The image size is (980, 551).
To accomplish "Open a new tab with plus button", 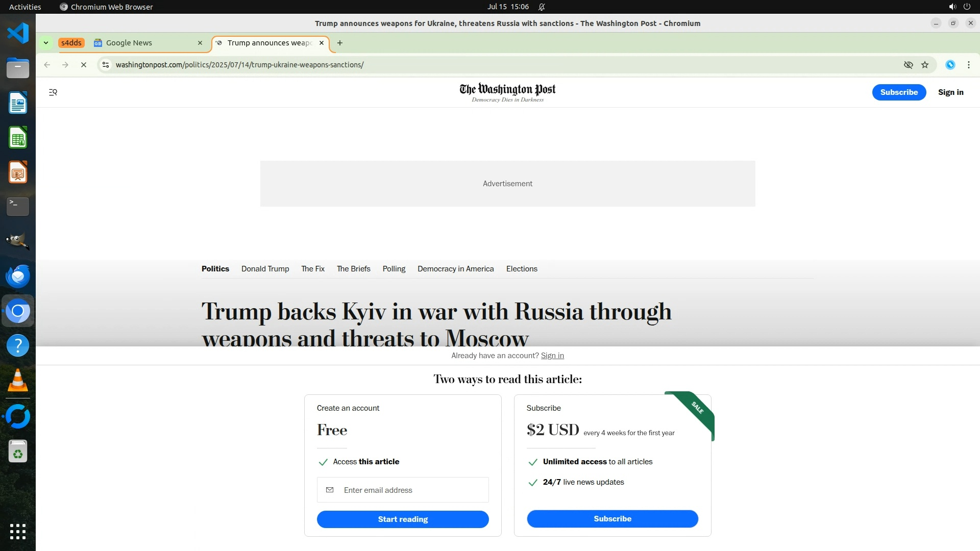I will [340, 43].
